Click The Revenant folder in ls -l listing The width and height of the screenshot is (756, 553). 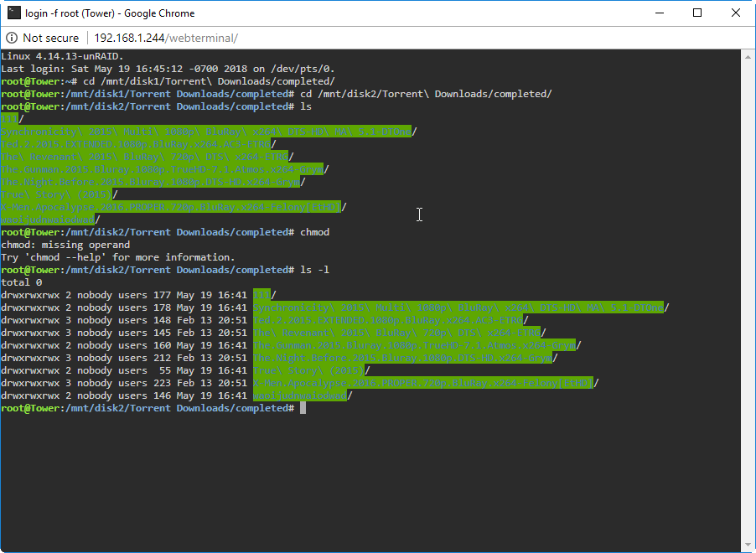(x=396, y=332)
